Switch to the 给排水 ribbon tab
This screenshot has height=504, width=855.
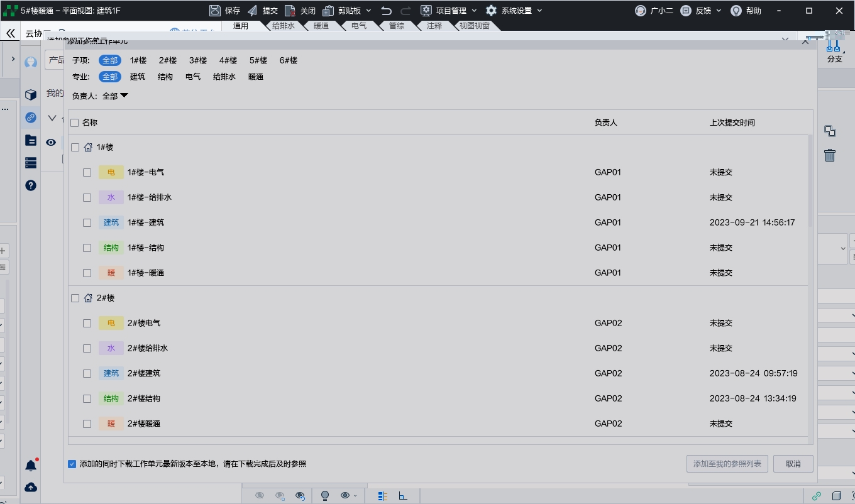point(284,26)
